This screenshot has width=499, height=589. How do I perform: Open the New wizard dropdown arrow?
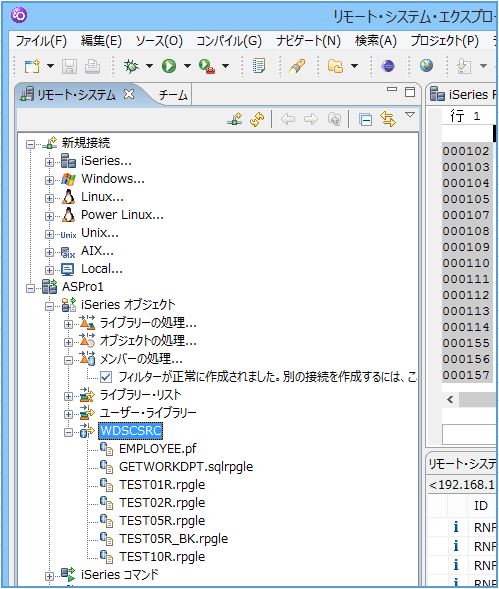tap(50, 66)
